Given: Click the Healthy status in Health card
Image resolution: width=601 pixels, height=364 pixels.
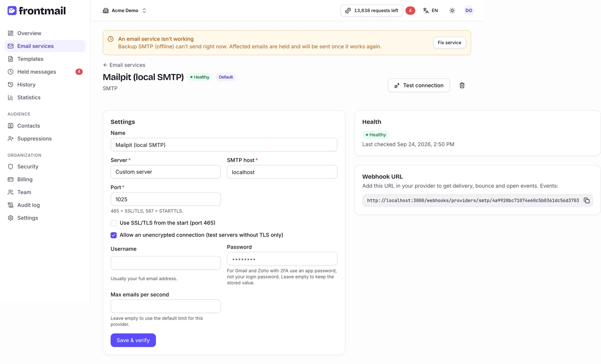Looking at the screenshot, I should tap(376, 135).
